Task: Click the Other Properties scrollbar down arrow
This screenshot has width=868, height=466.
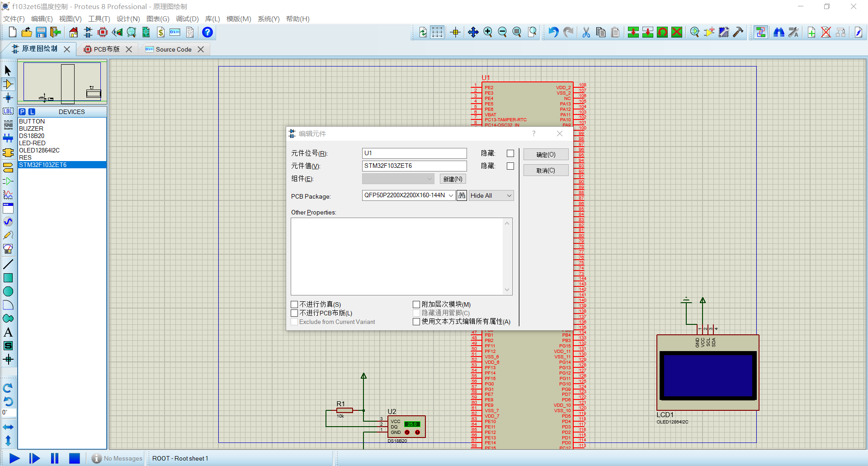Action: pyautogui.click(x=507, y=290)
